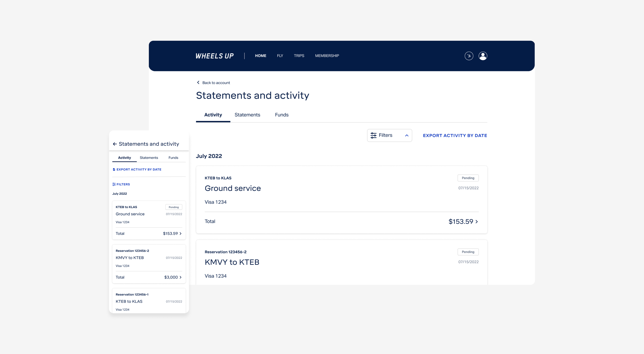Open the user profile avatar icon
Screen dimensions: 644x354
coord(483,56)
